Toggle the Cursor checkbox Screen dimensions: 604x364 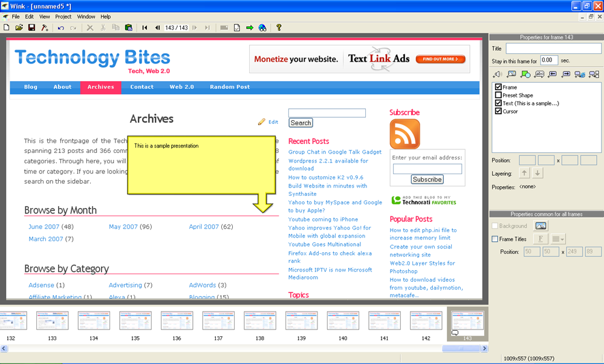[x=498, y=111]
